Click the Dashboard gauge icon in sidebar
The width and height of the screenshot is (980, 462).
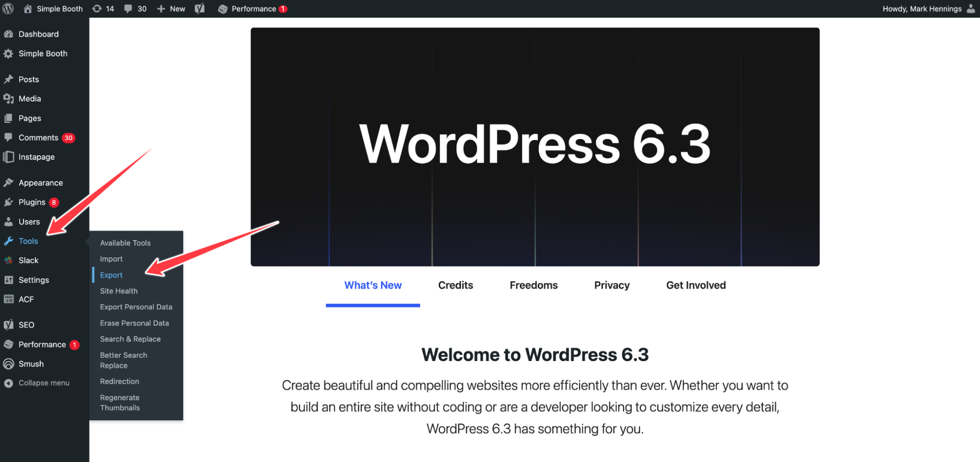pyautogui.click(x=8, y=34)
